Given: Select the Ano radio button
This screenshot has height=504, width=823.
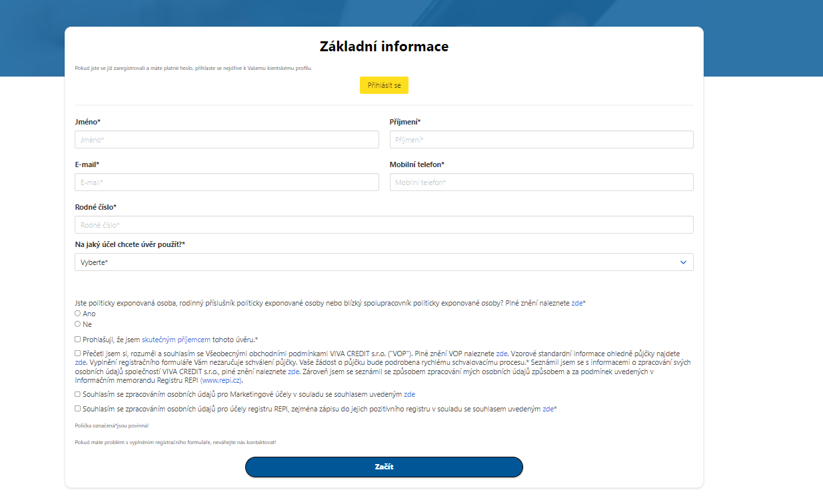Looking at the screenshot, I should point(78,314).
